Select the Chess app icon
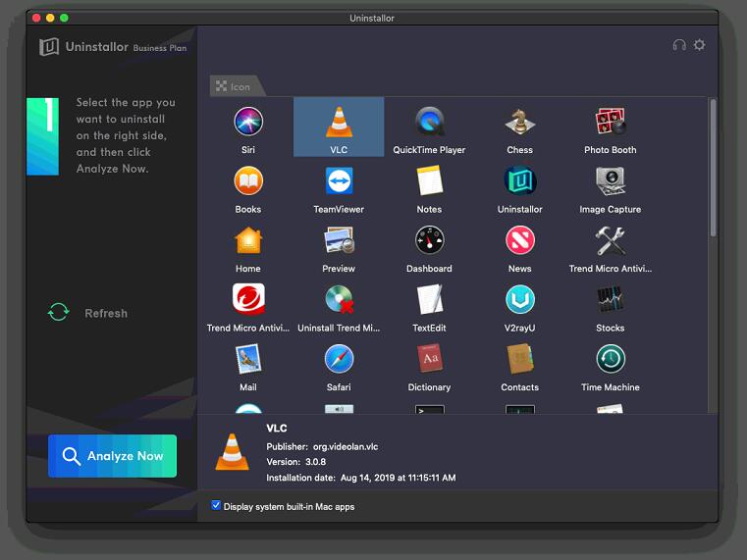 [519, 122]
